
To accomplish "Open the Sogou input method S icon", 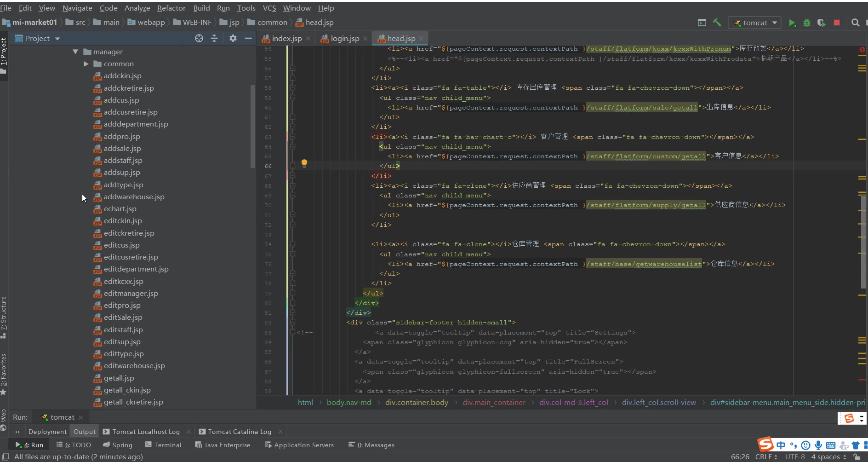I will [x=765, y=444].
